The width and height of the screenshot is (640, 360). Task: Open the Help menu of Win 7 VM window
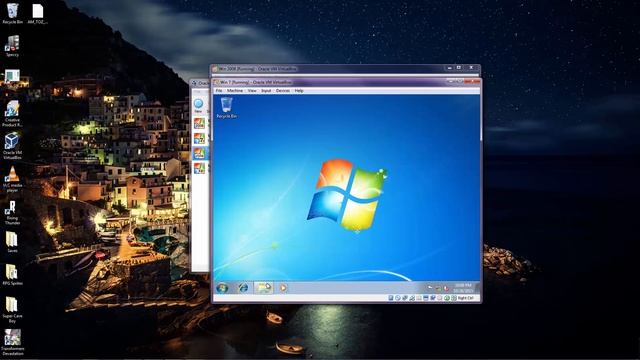[x=299, y=91]
